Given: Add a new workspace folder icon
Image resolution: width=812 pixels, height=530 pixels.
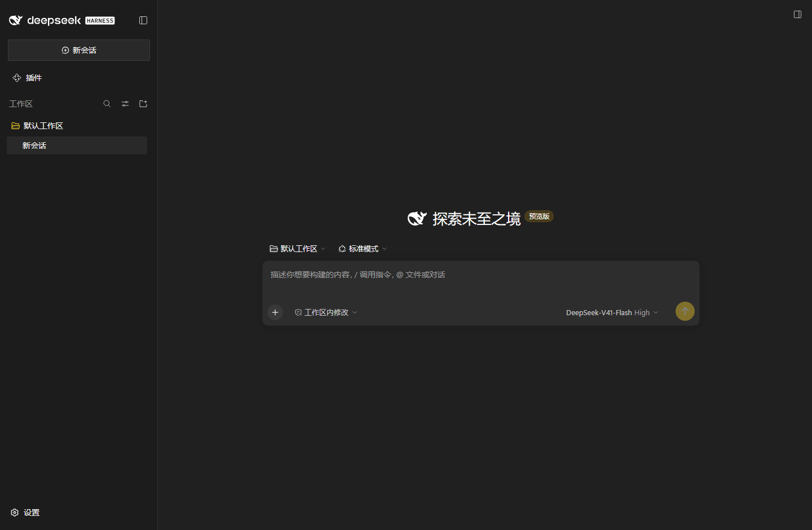Looking at the screenshot, I should [x=143, y=104].
